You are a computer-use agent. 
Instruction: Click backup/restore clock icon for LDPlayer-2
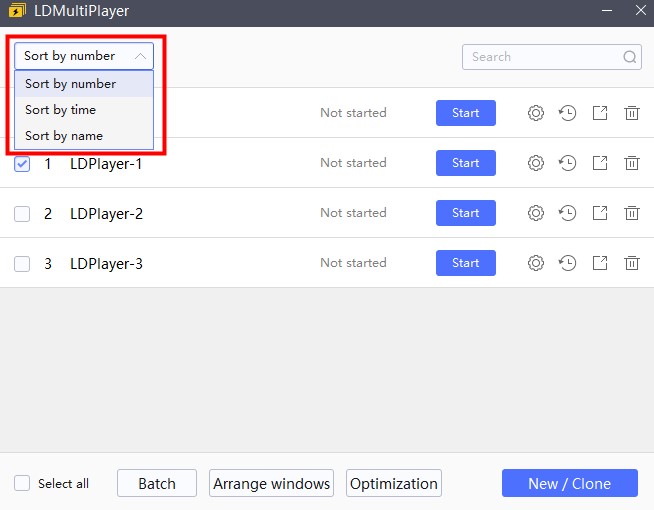coord(567,213)
